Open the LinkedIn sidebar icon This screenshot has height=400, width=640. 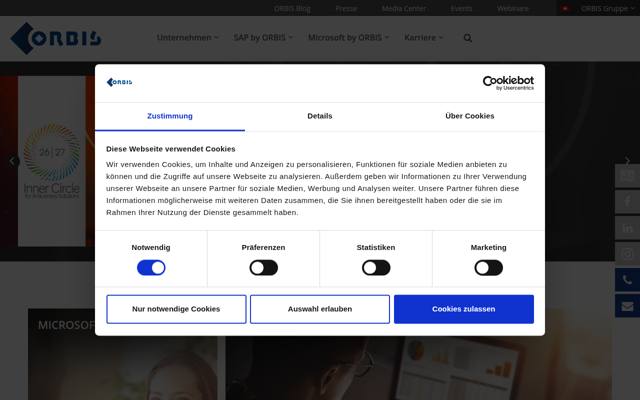(627, 228)
